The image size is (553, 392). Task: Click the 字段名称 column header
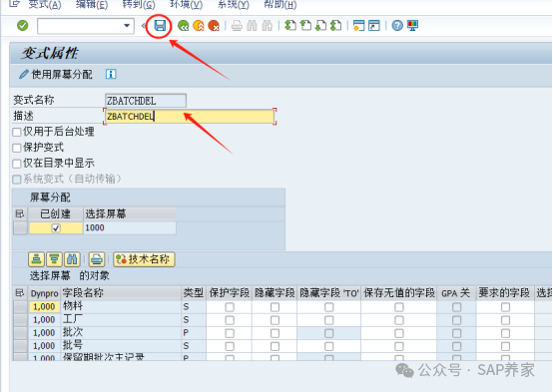click(x=122, y=293)
